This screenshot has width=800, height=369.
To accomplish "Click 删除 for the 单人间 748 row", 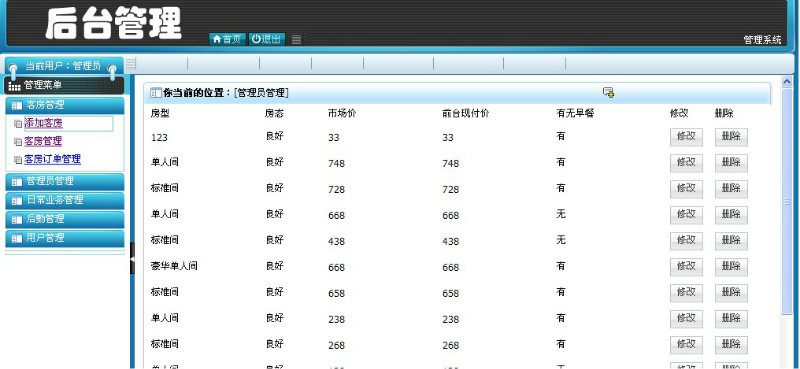I will pos(731,163).
